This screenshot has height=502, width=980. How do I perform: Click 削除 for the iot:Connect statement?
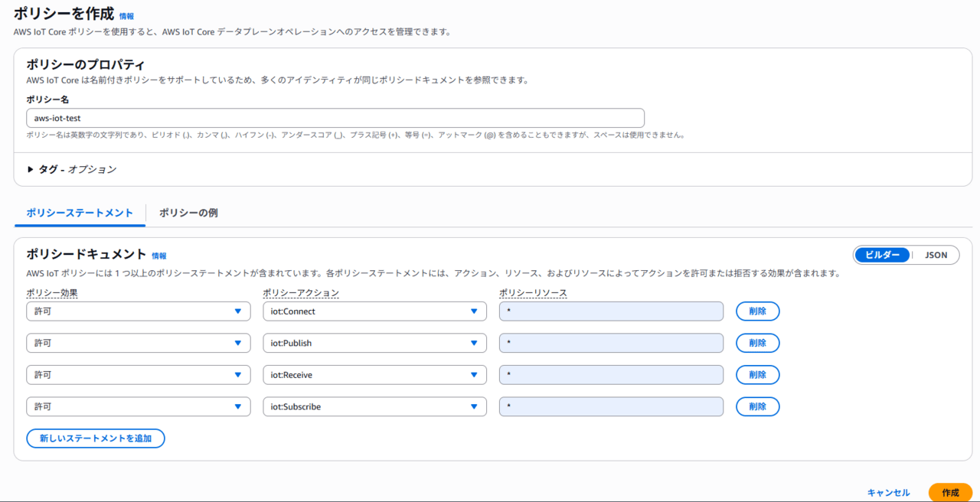point(757,311)
